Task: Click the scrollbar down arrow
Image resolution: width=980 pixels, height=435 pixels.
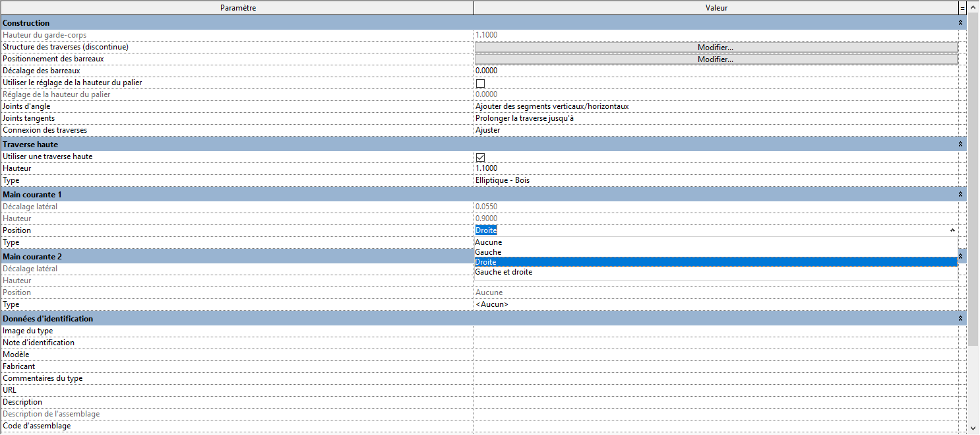Action: [x=973, y=428]
